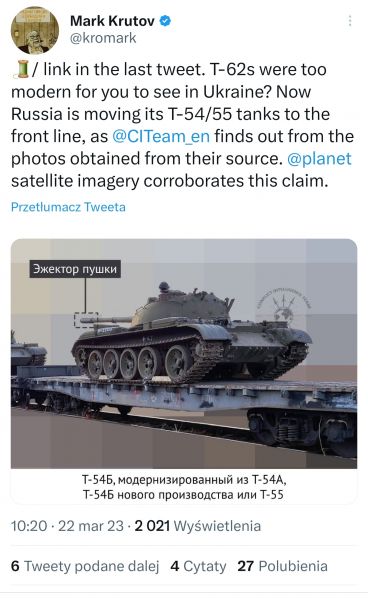Viewport: 368px width, 600px height.
Task: Open the three-dot more options menu
Action: pos(350,21)
